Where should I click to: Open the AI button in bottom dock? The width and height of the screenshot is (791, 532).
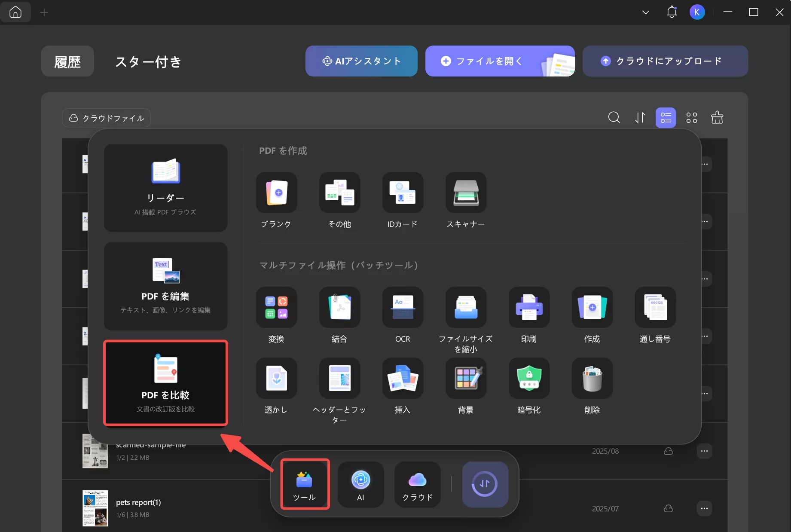point(360,484)
